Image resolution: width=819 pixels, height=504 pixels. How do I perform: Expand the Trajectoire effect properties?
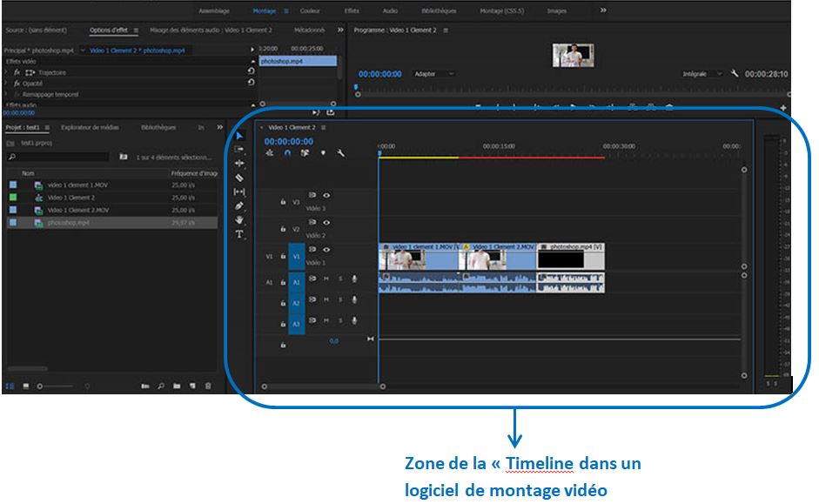click(5, 71)
